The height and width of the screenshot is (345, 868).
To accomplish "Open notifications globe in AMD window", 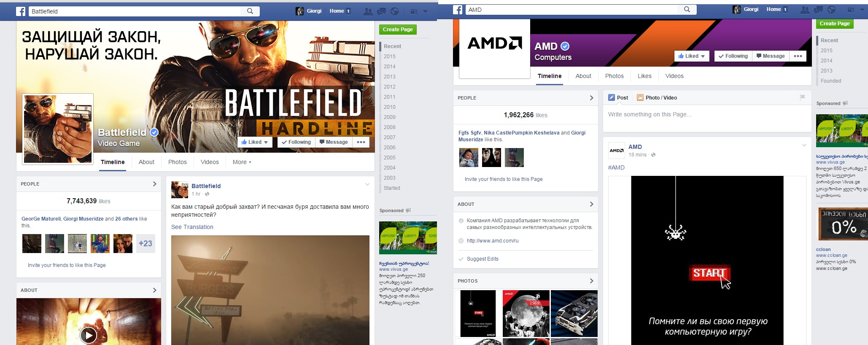I will 831,10.
